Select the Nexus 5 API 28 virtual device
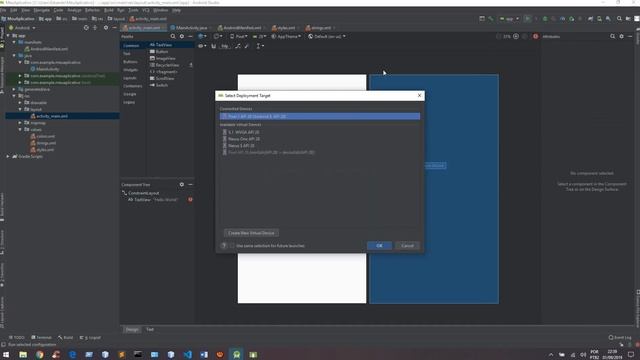The width and height of the screenshot is (640, 360). (x=241, y=146)
